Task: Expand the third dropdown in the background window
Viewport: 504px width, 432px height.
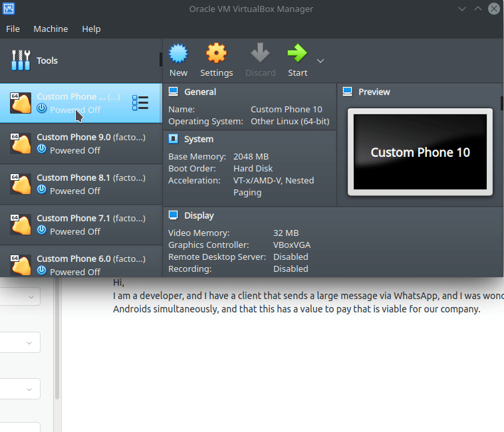Action: (29, 389)
